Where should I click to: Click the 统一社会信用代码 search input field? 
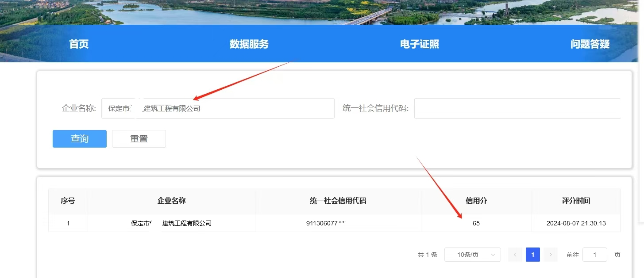click(x=517, y=108)
